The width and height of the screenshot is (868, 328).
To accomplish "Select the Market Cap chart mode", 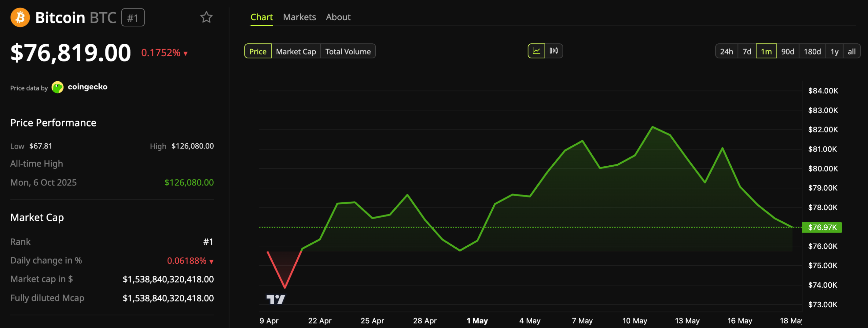I will click(296, 51).
